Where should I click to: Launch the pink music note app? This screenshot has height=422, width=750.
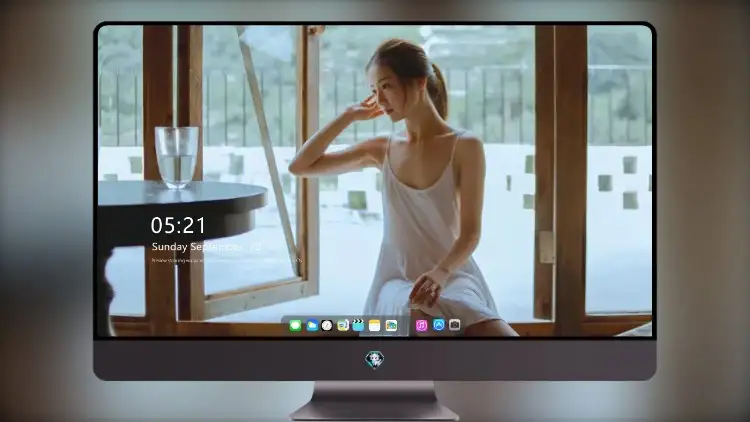point(421,325)
